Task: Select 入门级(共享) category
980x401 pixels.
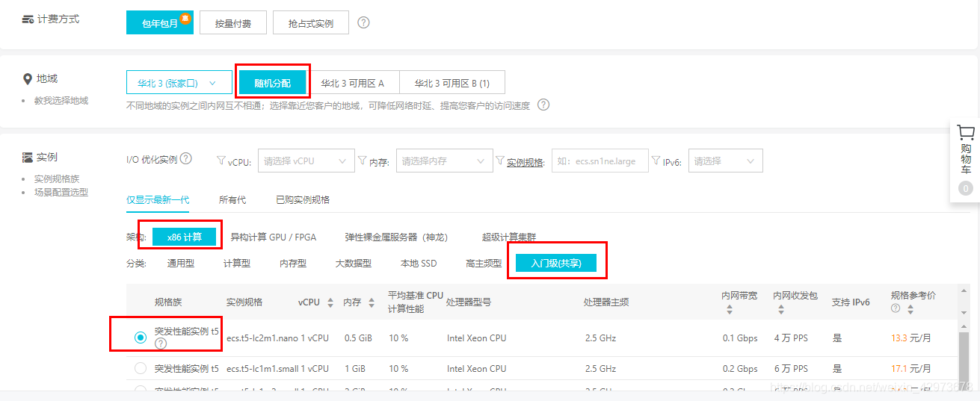Action: click(555, 263)
